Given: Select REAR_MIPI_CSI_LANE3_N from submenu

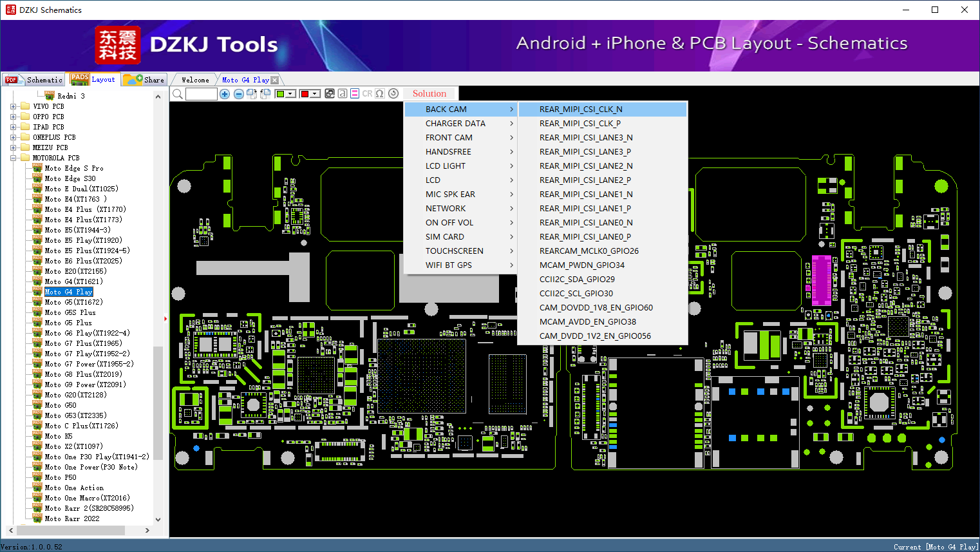Looking at the screenshot, I should [586, 138].
